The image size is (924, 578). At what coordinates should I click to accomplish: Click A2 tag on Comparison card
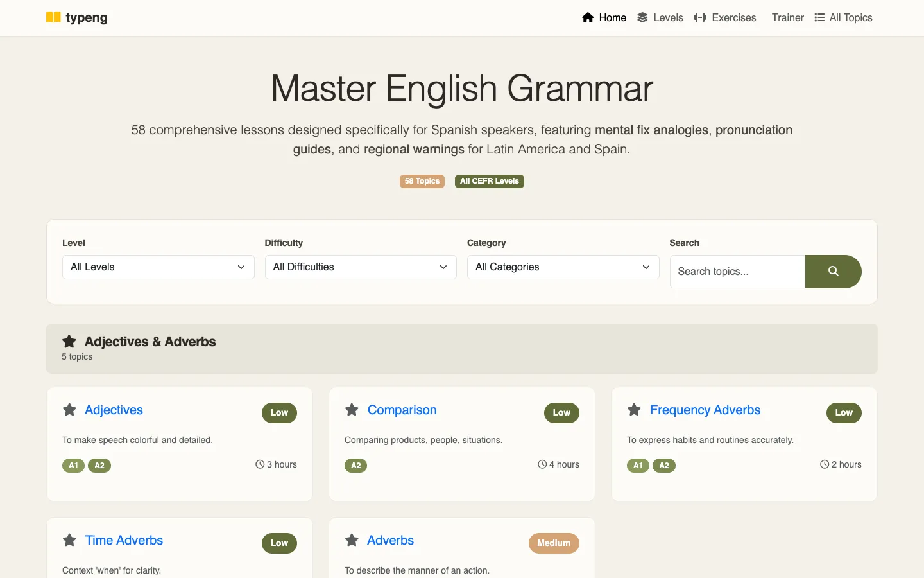tap(355, 466)
